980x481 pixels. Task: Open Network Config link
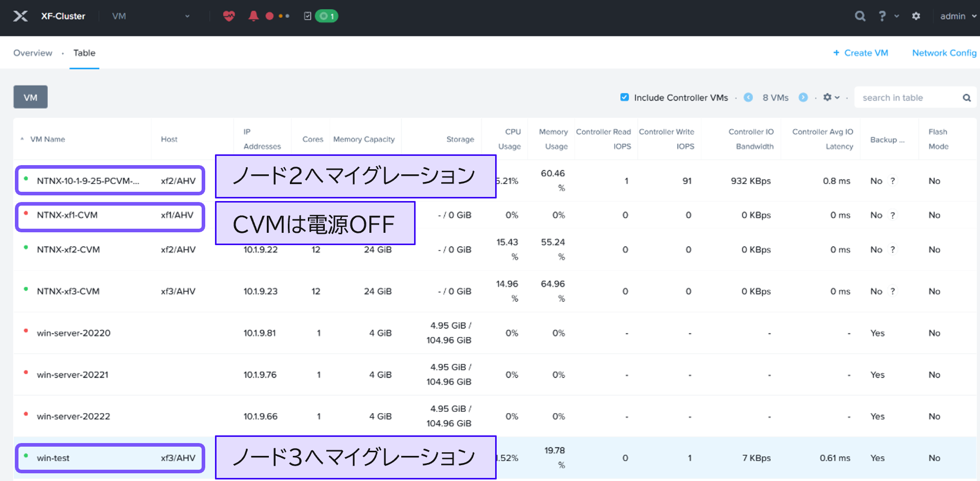pos(944,53)
